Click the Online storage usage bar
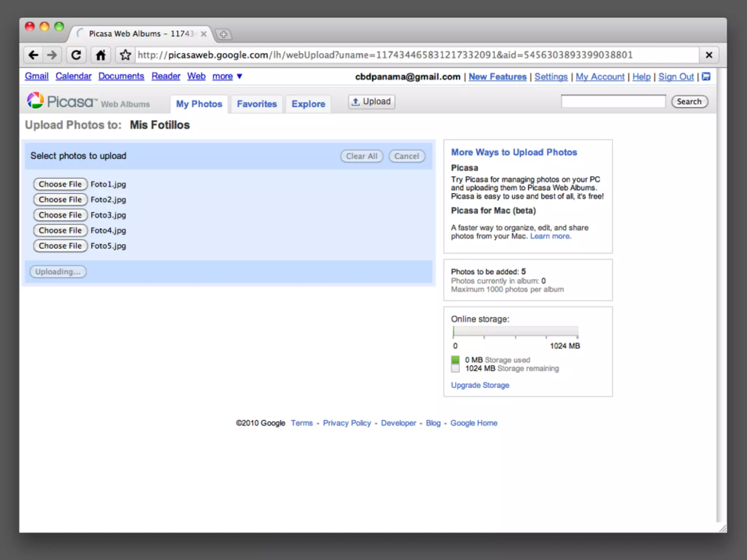The image size is (747, 560). point(515,331)
